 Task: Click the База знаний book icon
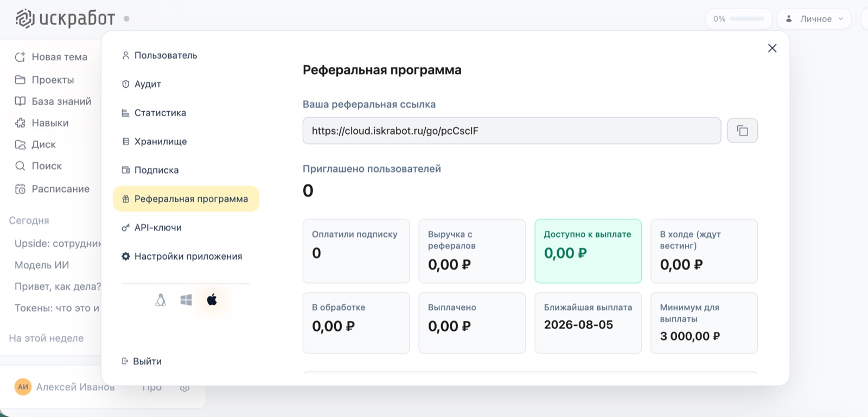click(20, 101)
